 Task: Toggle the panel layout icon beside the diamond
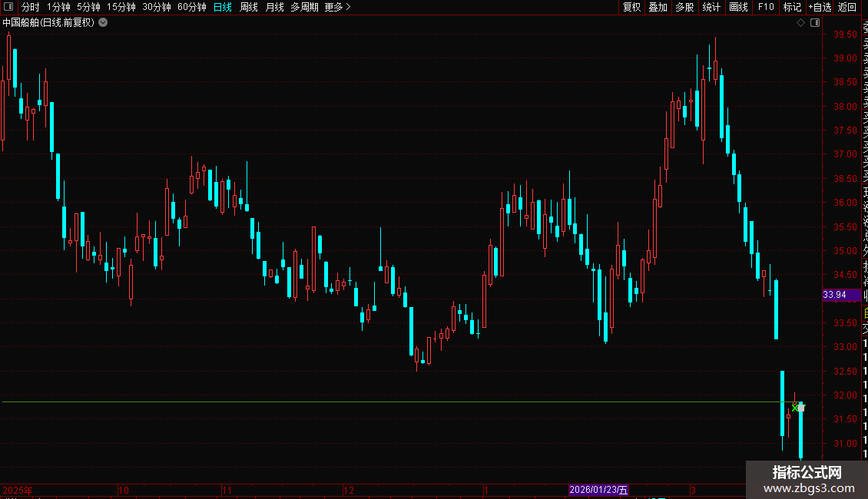(815, 23)
